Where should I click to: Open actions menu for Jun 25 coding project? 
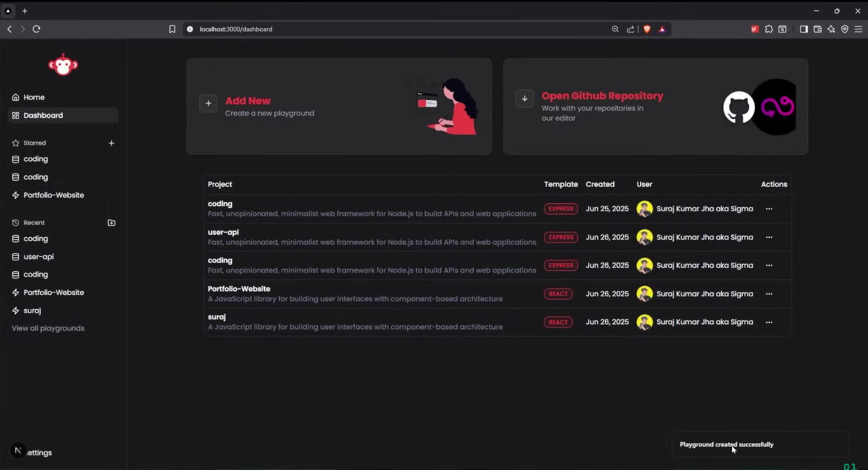769,209
